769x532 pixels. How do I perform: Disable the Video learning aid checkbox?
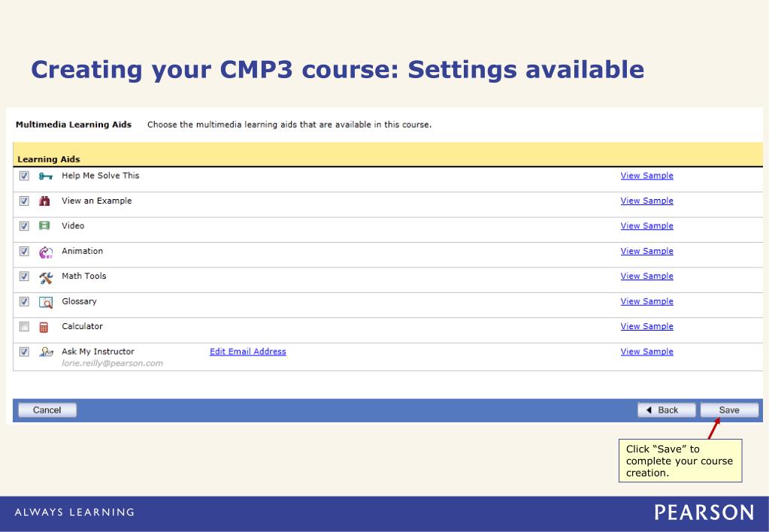pos(24,226)
